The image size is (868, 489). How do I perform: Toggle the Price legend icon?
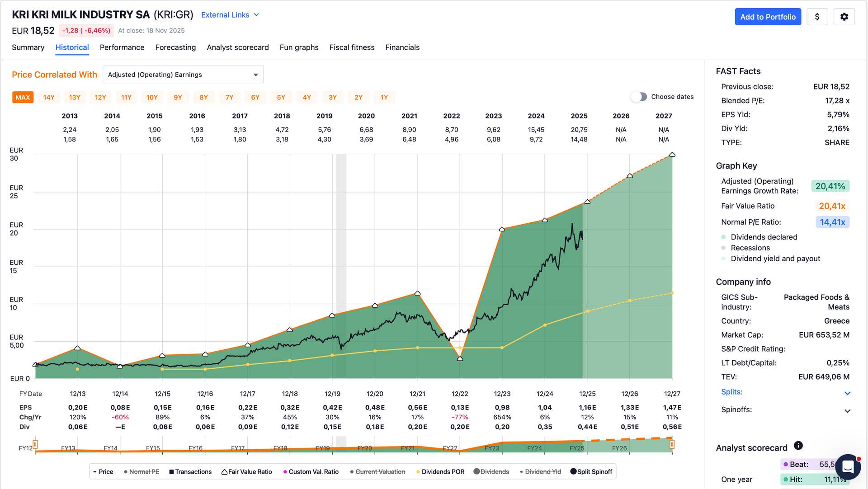[95, 472]
